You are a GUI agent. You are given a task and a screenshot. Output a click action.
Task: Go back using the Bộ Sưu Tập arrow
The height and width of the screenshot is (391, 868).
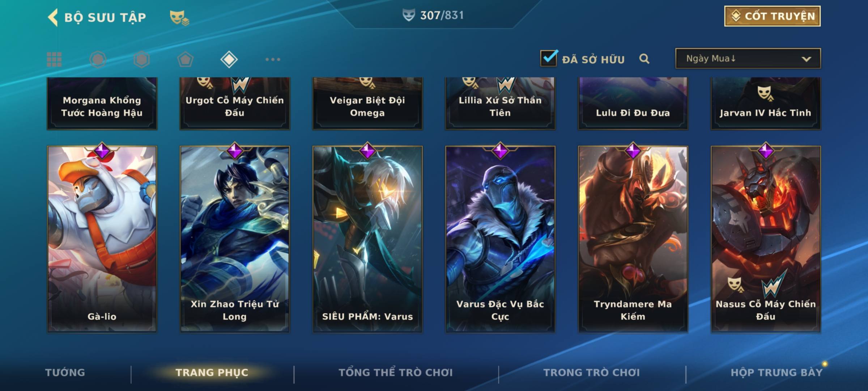point(53,17)
